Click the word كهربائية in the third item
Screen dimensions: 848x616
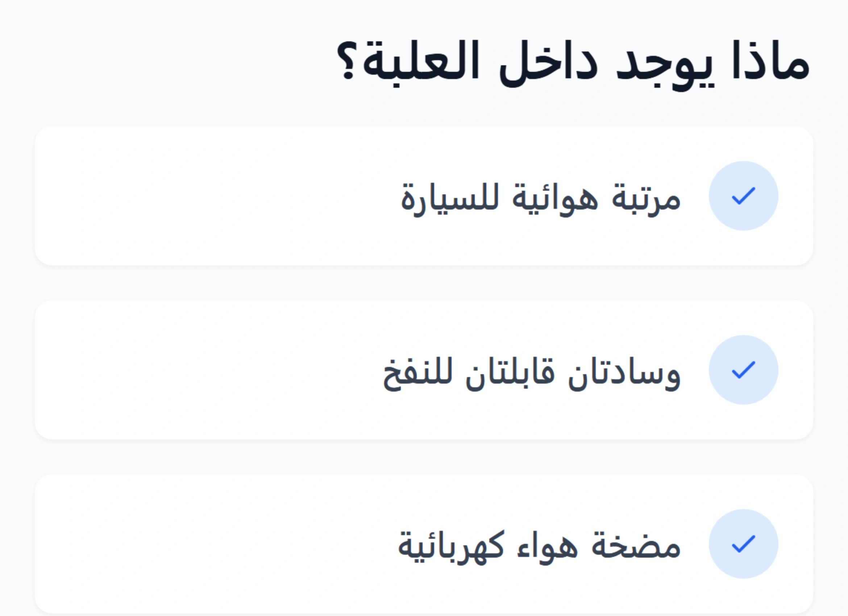point(451,546)
